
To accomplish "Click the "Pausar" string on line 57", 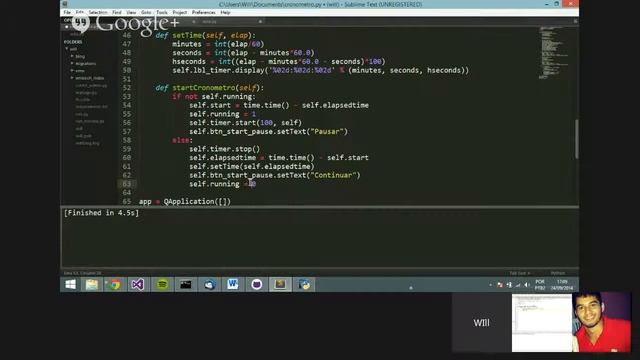I will pyautogui.click(x=327, y=131).
